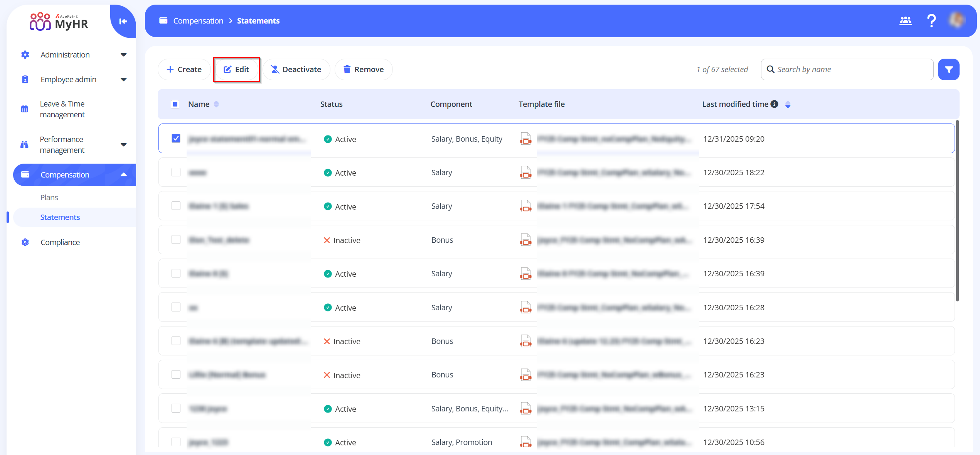Open the PDF template icon in first row
Image resolution: width=980 pixels, height=455 pixels.
525,139
